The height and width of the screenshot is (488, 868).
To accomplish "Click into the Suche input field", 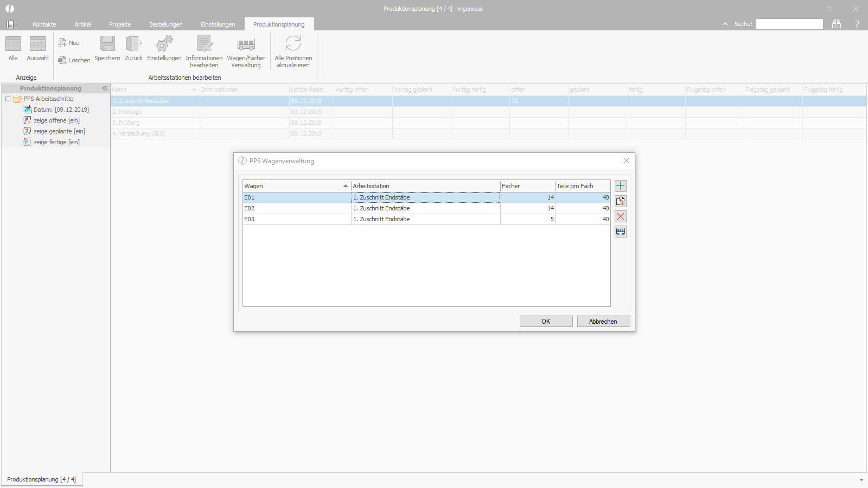I will [x=789, y=24].
